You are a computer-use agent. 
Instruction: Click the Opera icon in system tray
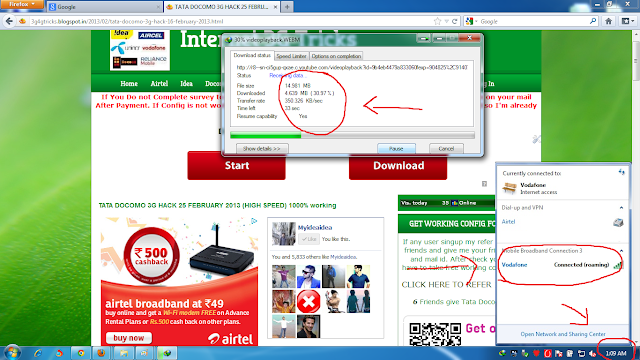pyautogui.click(x=547, y=353)
